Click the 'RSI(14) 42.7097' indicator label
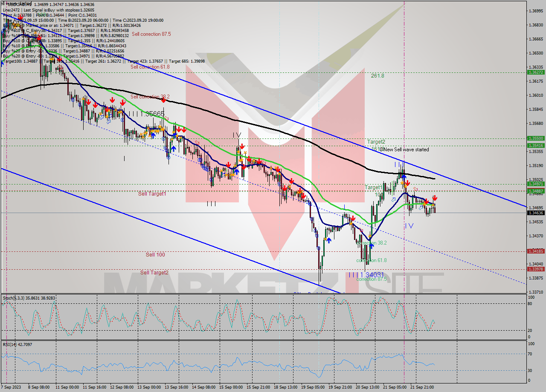Image resolution: width=546 pixels, height=392 pixels. [x=17, y=344]
